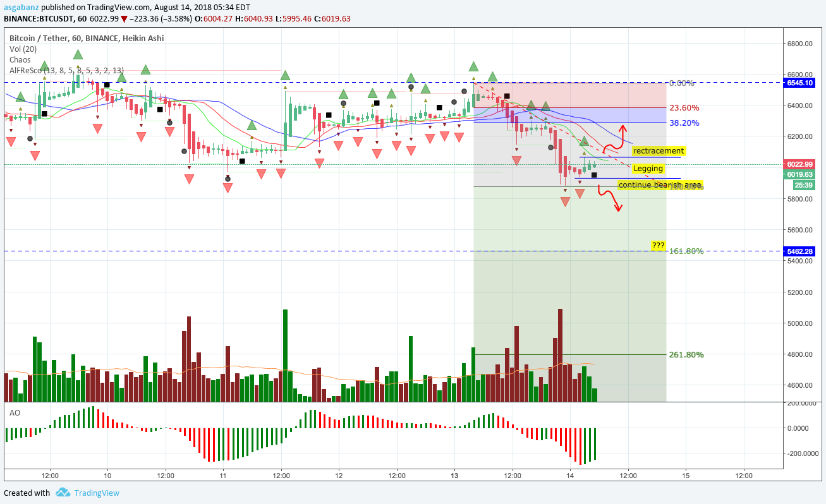Select the continue bearish area annotation
The width and height of the screenshot is (826, 504).
[x=660, y=185]
